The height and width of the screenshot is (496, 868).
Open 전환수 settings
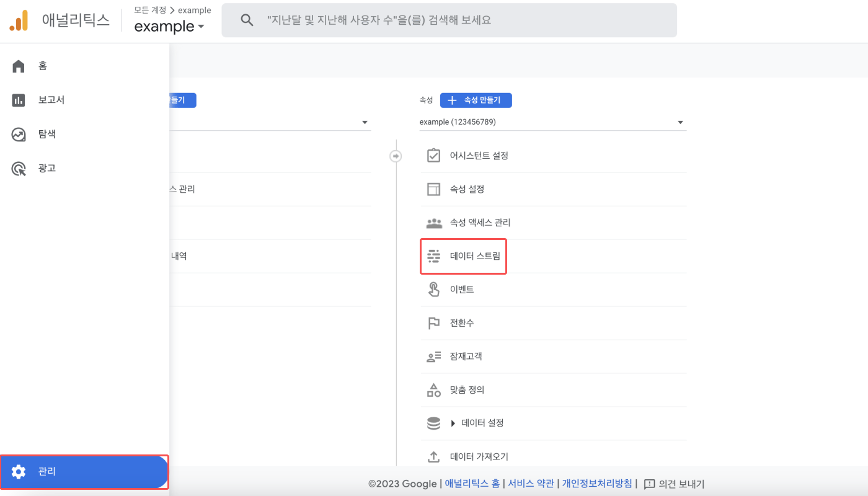(x=554, y=323)
